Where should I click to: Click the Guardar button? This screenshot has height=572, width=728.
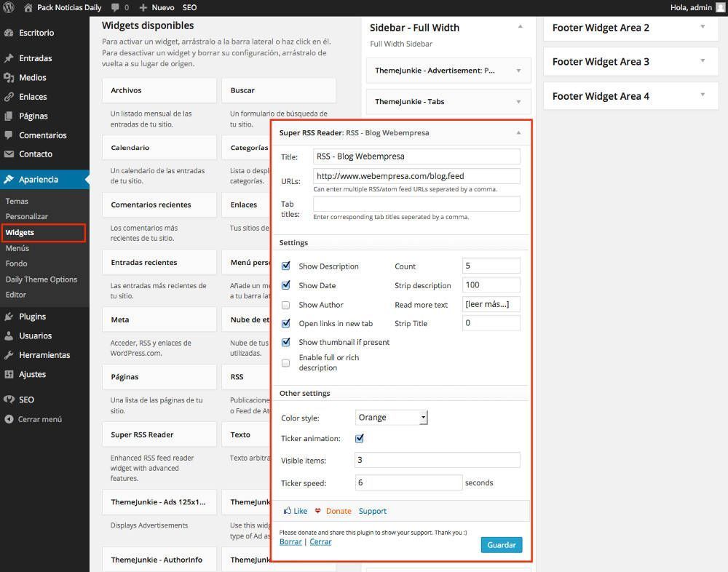[502, 545]
